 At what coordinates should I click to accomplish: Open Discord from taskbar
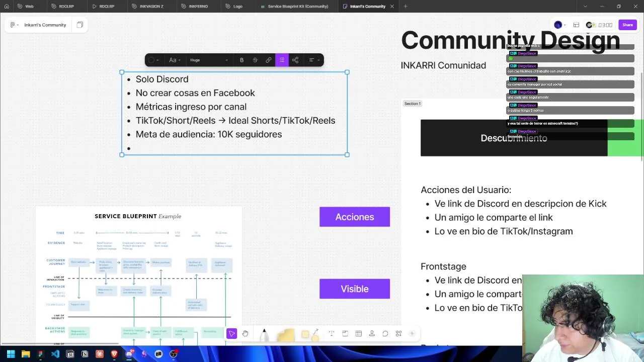pos(129,354)
